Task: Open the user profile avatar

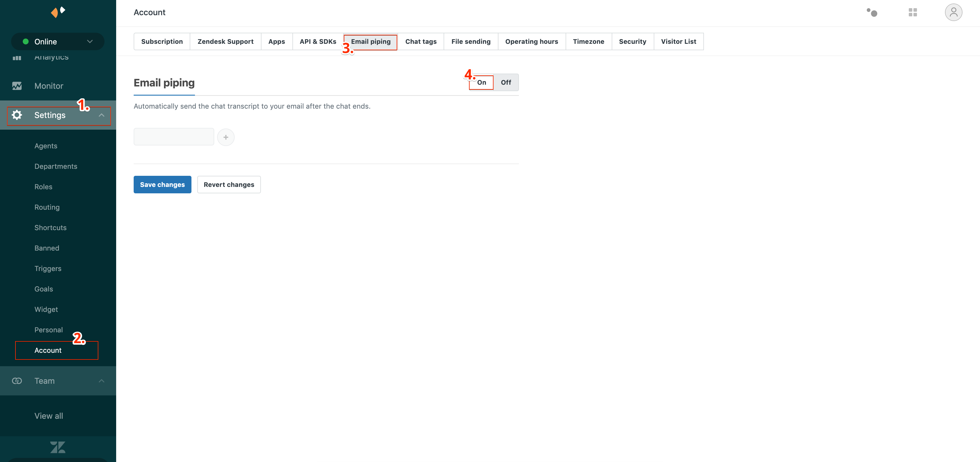Action: [x=953, y=13]
